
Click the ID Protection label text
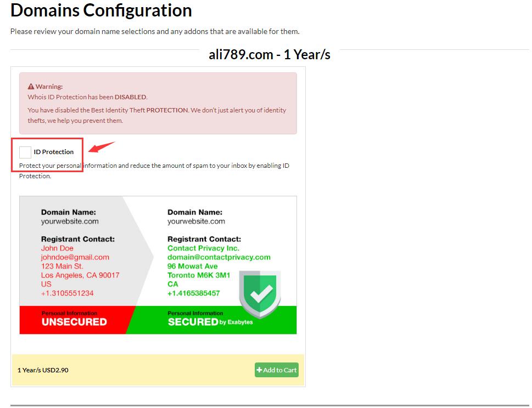coord(54,152)
